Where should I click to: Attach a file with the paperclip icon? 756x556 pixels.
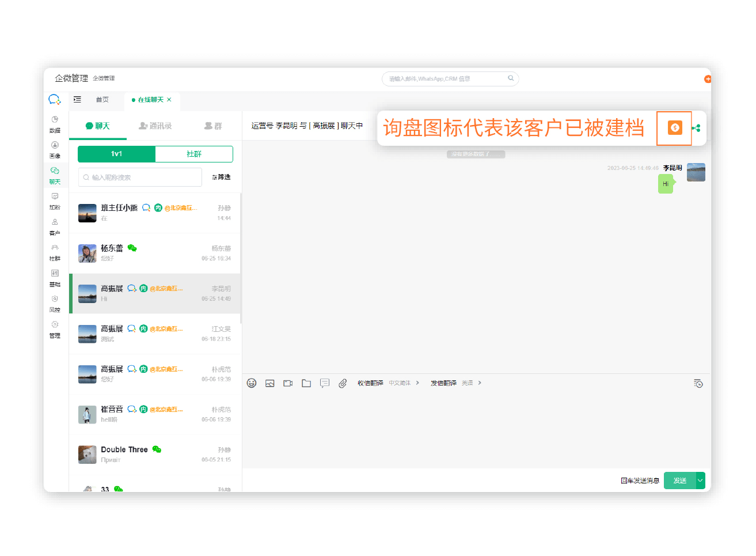343,383
